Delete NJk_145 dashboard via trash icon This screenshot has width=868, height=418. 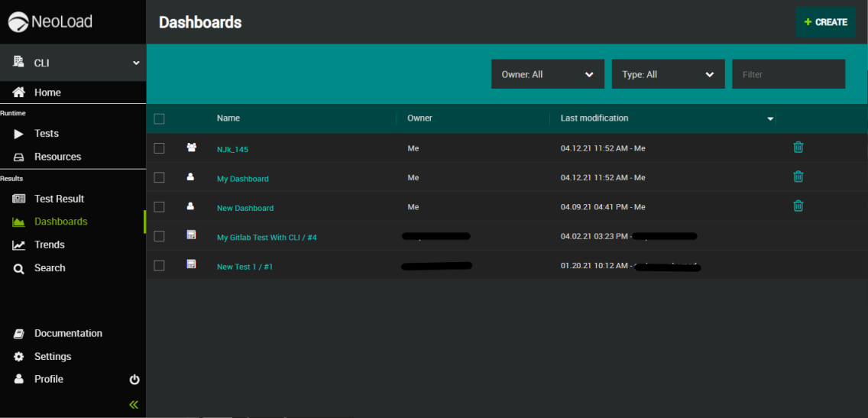pyautogui.click(x=798, y=147)
